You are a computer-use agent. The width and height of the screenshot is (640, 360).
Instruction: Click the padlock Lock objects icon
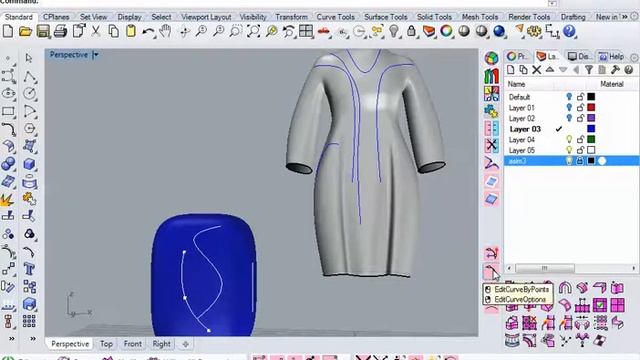[411, 31]
